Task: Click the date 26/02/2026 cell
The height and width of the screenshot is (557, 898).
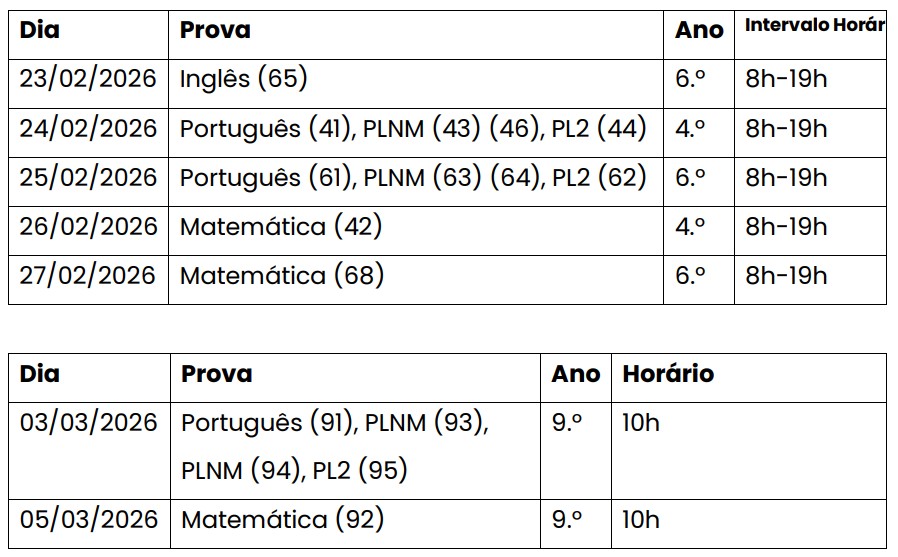Action: [x=88, y=227]
